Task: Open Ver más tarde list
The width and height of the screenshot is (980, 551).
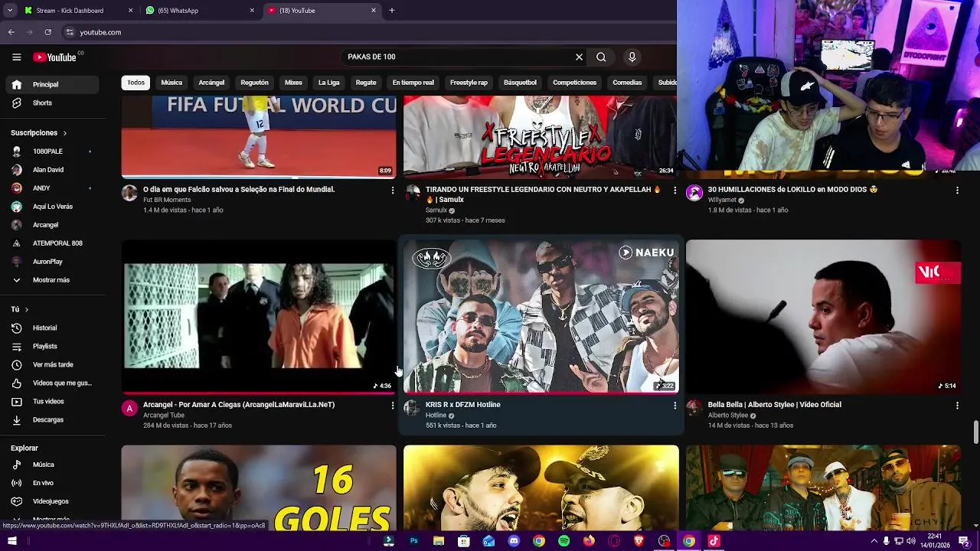Action: click(53, 365)
